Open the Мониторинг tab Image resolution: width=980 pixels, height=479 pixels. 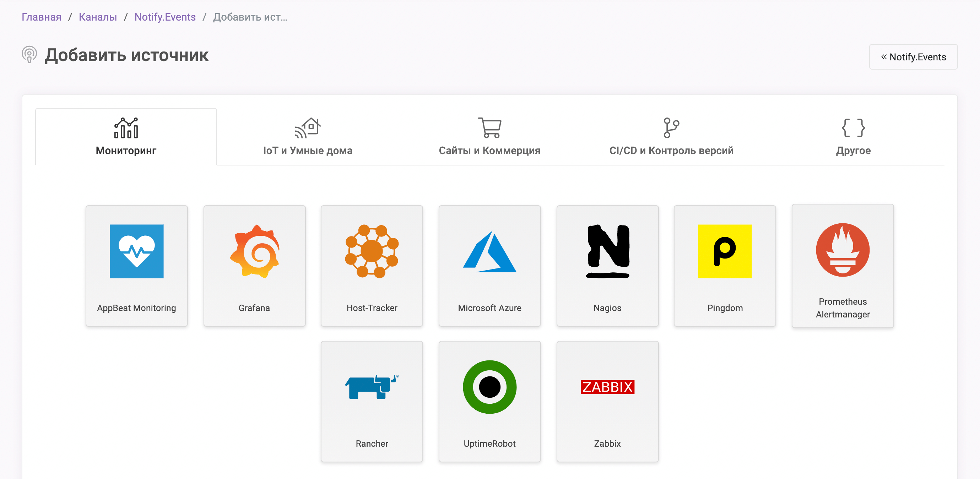tap(126, 137)
